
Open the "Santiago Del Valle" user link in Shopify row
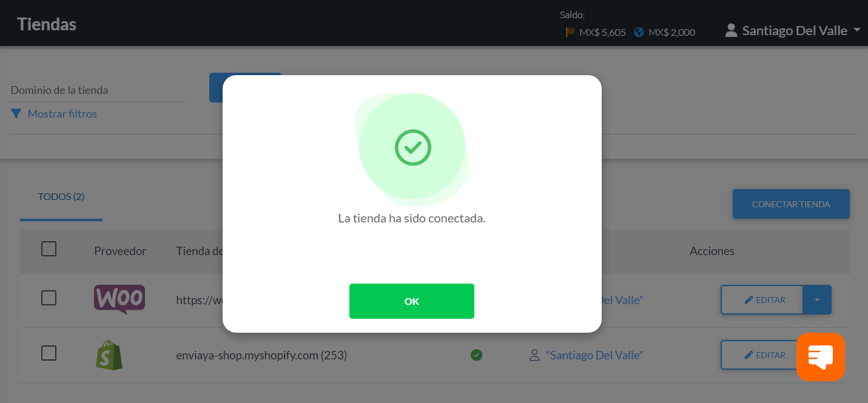point(594,355)
